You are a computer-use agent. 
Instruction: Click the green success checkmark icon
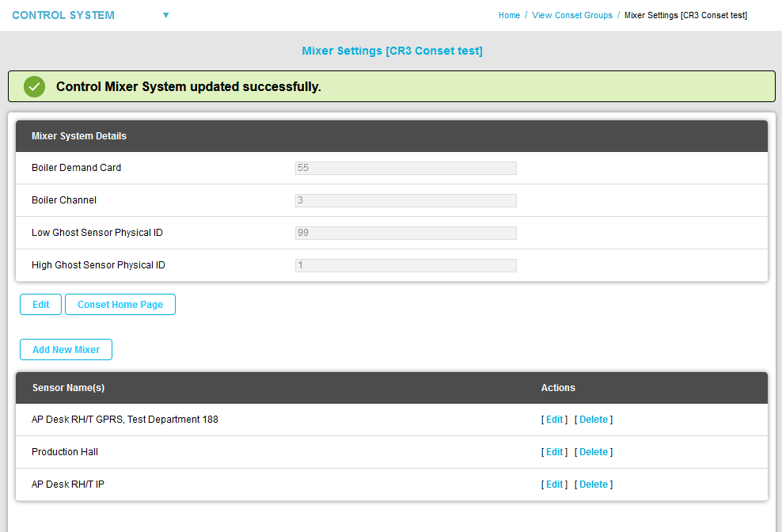click(x=34, y=87)
